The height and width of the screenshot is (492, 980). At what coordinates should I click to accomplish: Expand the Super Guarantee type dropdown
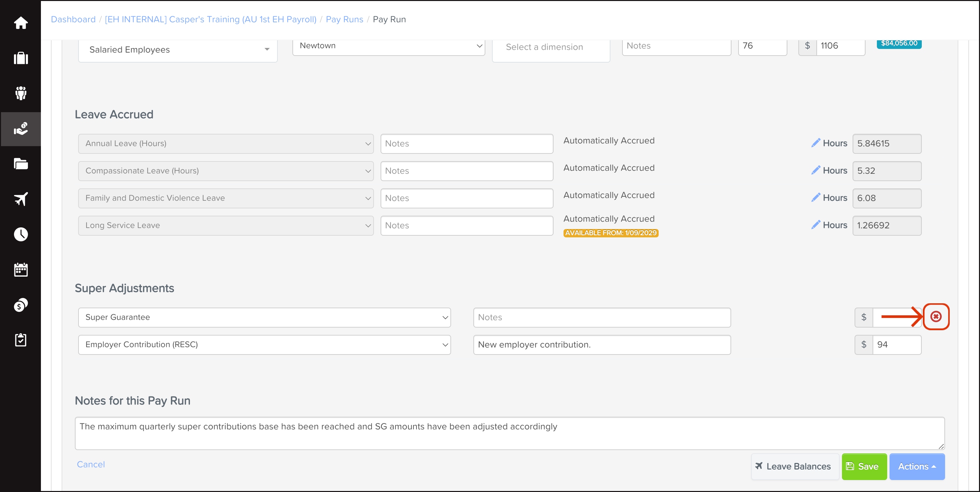tap(264, 317)
